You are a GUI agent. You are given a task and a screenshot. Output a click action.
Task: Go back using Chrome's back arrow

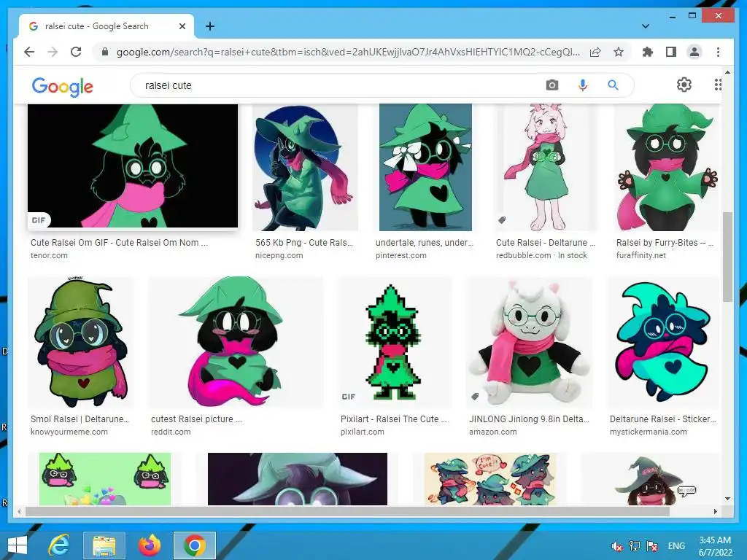click(29, 52)
